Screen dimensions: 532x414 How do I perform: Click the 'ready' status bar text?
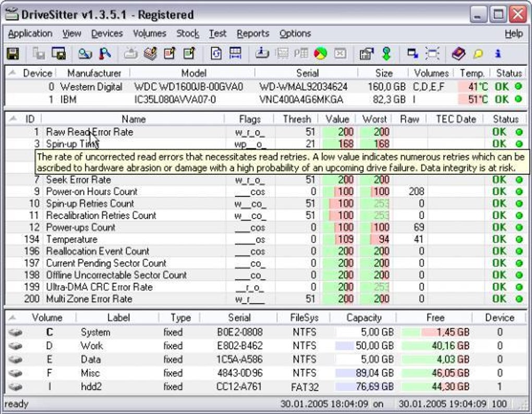pos(16,404)
